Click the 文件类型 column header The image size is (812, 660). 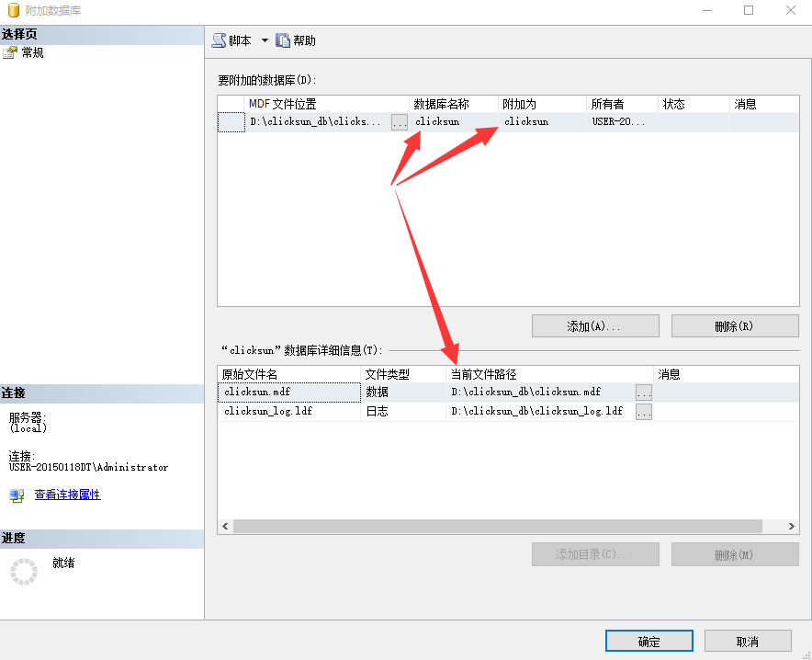pyautogui.click(x=403, y=374)
